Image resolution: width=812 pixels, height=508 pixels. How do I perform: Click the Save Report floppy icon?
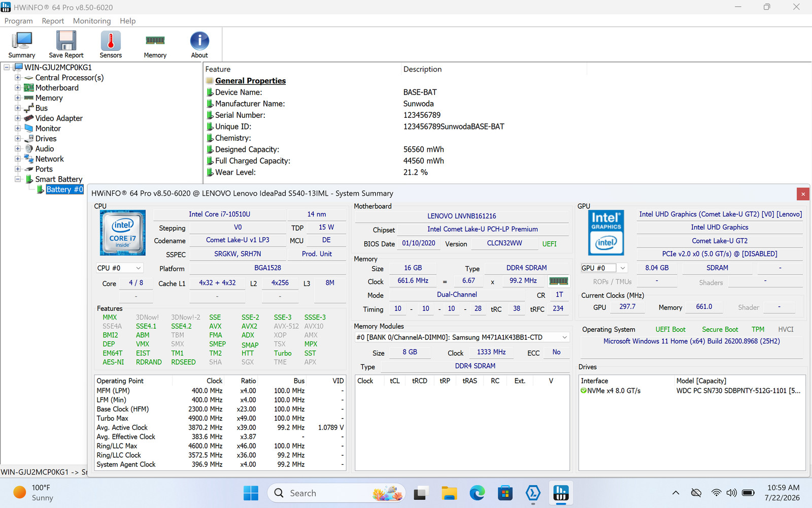pyautogui.click(x=66, y=41)
